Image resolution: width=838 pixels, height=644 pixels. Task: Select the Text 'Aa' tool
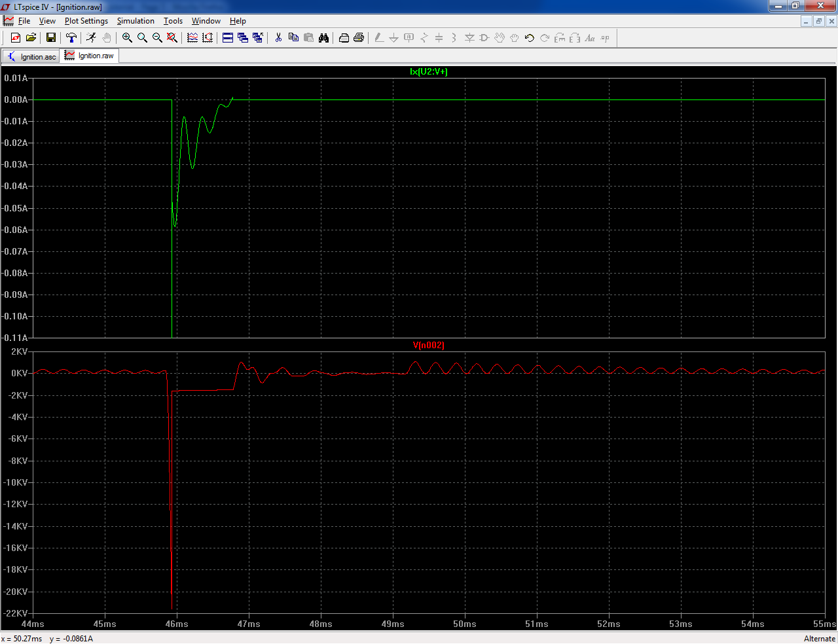click(590, 38)
